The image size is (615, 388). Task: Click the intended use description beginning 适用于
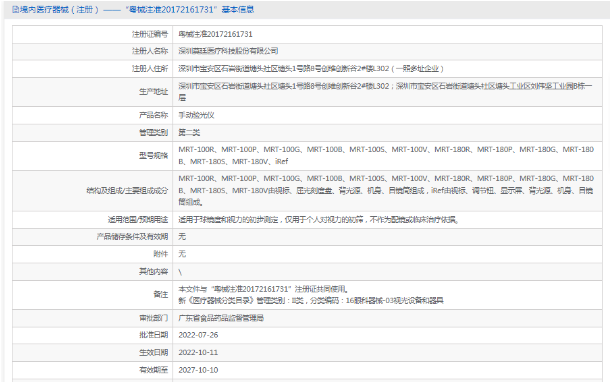[x=318, y=220]
